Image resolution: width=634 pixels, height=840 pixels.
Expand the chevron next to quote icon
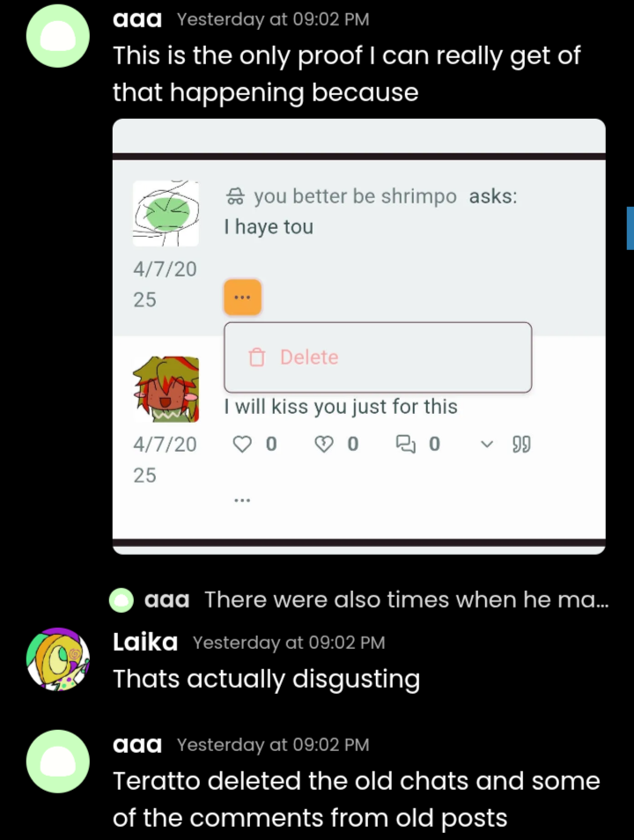pos(487,444)
